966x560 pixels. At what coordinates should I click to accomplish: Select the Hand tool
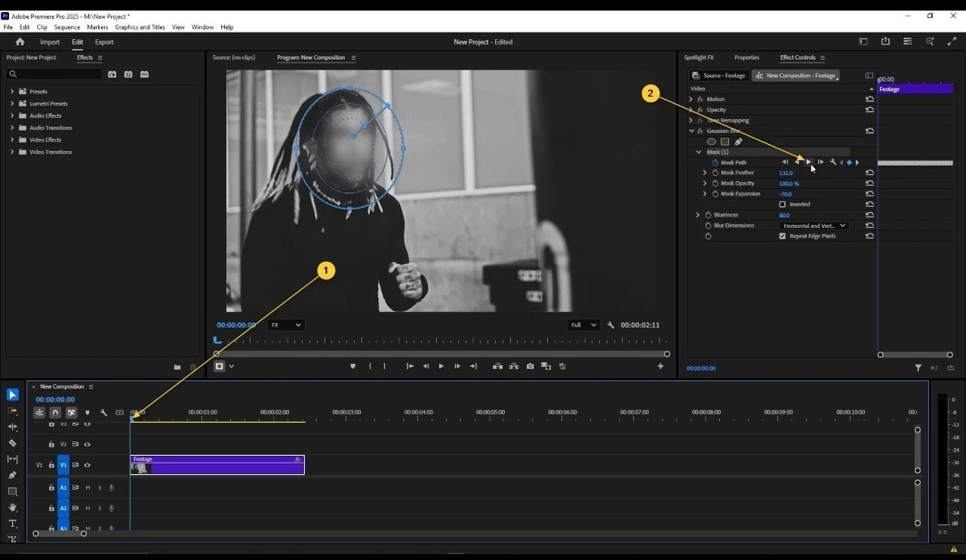tap(12, 507)
